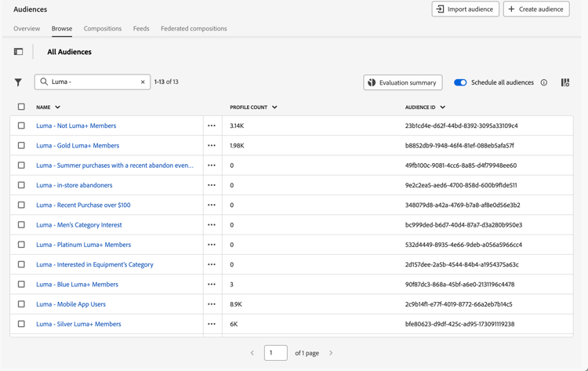Open the Audience ID column chevron
Image resolution: width=588 pixels, height=371 pixels.
[x=443, y=107]
